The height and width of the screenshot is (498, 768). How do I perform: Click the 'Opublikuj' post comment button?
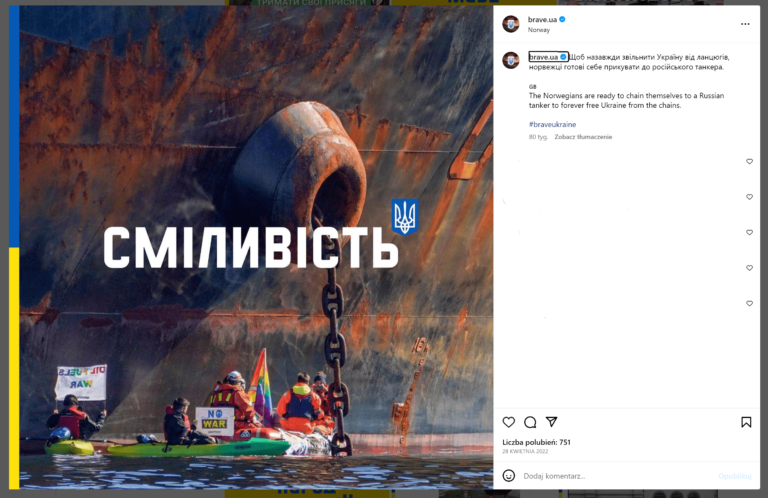(x=735, y=476)
